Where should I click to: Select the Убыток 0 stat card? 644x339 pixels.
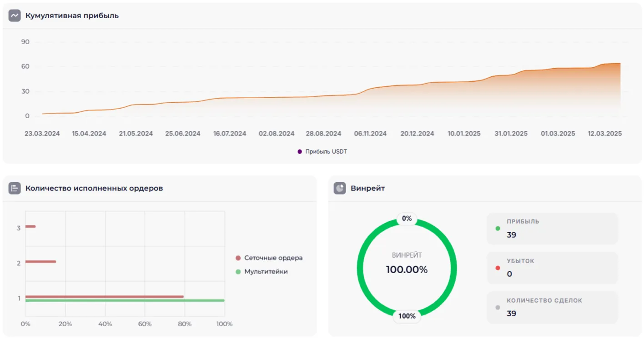[x=552, y=268]
